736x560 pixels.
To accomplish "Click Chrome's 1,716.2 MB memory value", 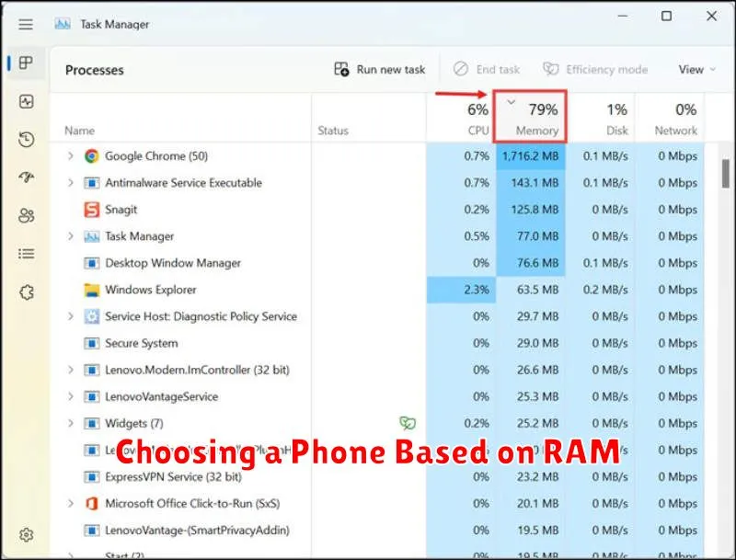I will tap(531, 155).
